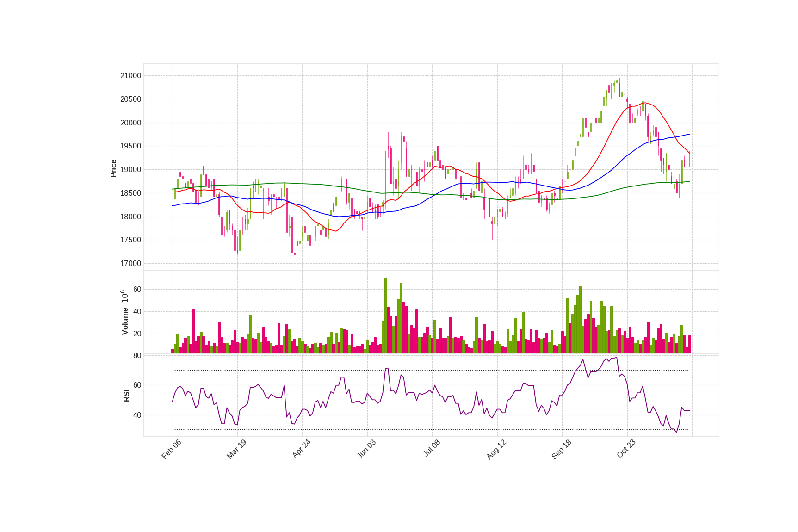Image resolution: width=798 pixels, height=532 pixels.
Task: Click the 17000 price axis label
Action: (130, 264)
